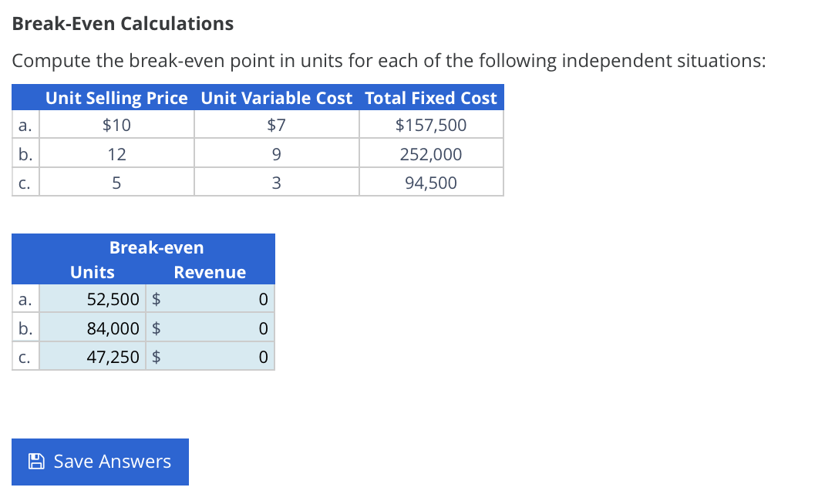
Task: Click the Break-Even Calculations heading
Action: tap(122, 23)
